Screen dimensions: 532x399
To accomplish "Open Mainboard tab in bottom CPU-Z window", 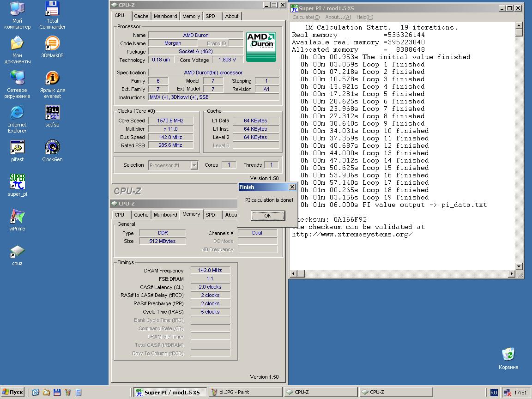I will 165,215.
